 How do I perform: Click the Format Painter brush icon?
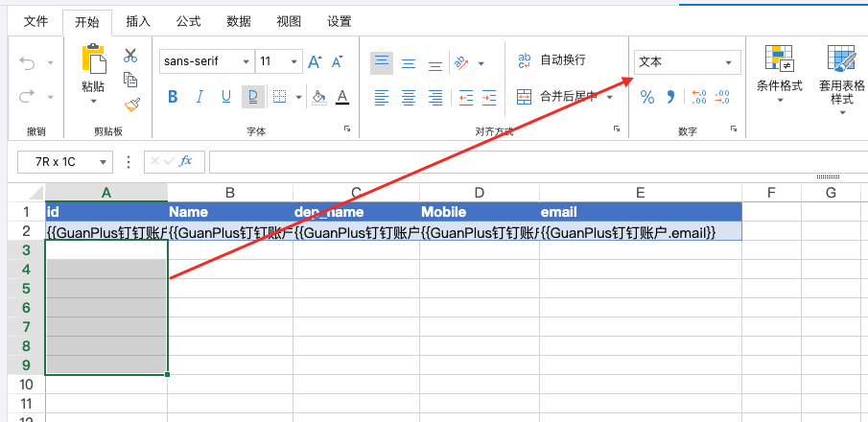pos(131,105)
